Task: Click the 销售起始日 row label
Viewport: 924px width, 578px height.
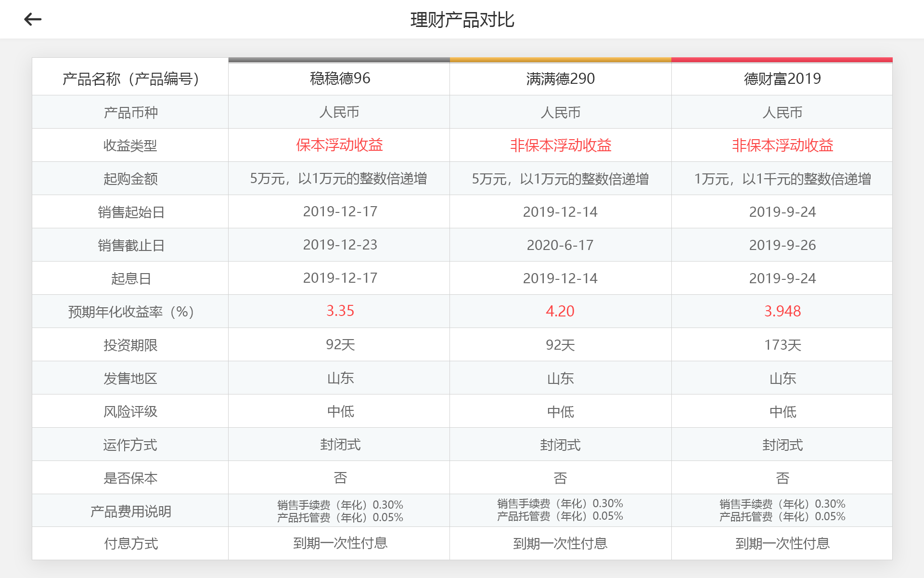Action: (131, 212)
